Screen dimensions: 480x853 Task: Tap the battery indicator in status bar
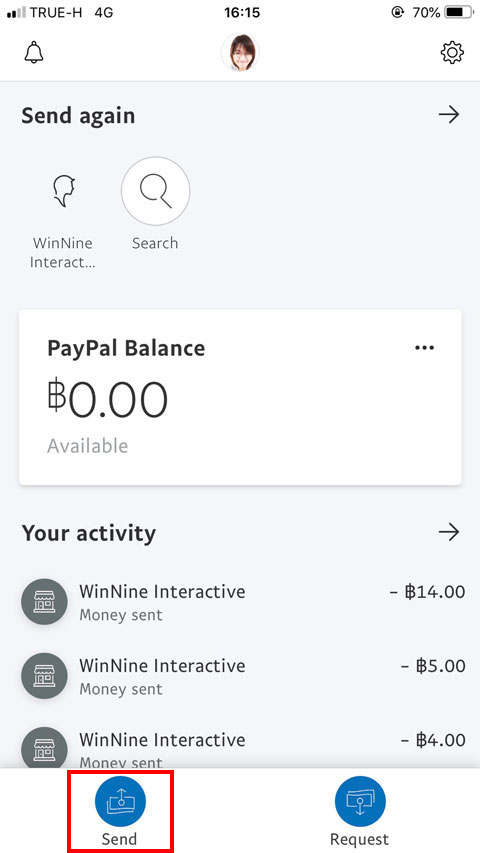(459, 12)
